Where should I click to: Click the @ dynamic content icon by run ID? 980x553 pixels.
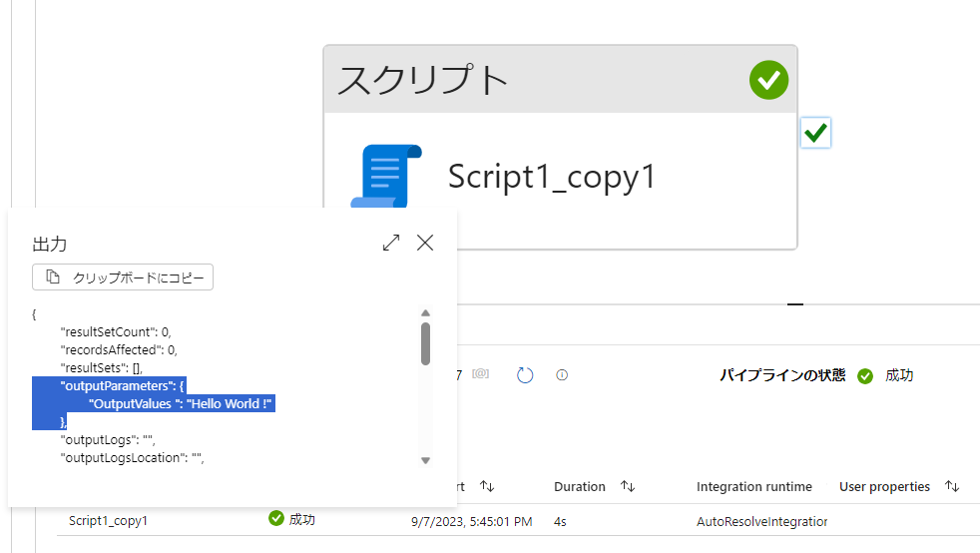pos(480,374)
